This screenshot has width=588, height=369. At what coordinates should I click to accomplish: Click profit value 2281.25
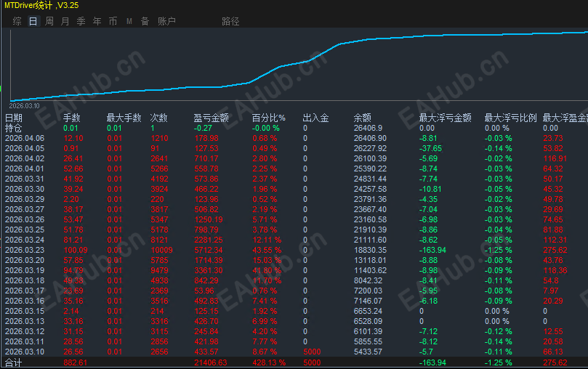(x=209, y=240)
